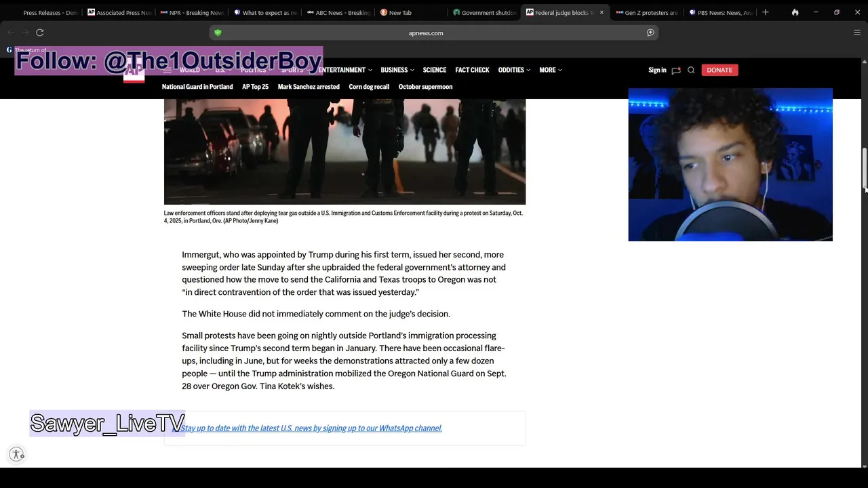The image size is (868, 488).
Task: Open the Science section
Action: pyautogui.click(x=435, y=70)
